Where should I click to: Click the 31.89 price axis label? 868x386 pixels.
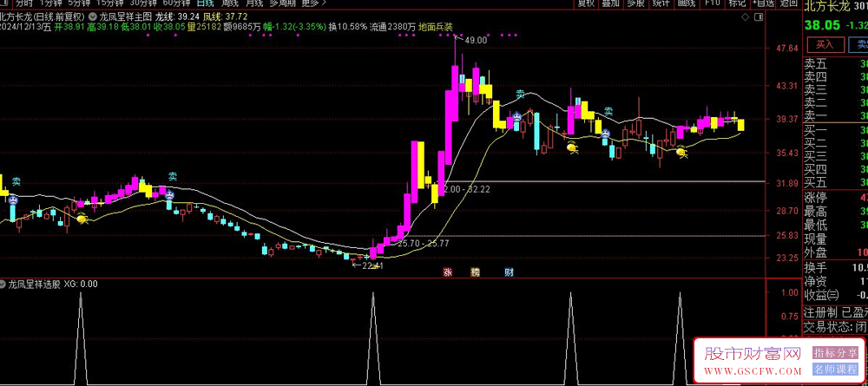pyautogui.click(x=786, y=183)
